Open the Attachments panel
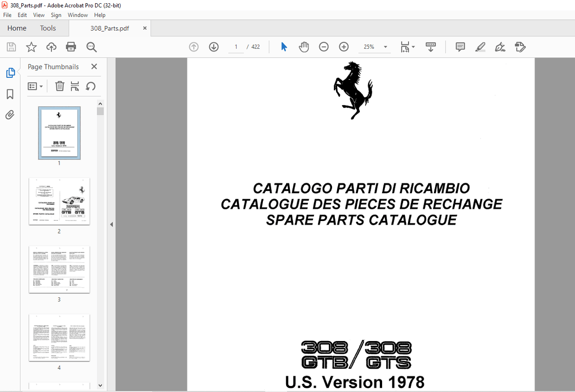This screenshot has width=575, height=392. [10, 114]
